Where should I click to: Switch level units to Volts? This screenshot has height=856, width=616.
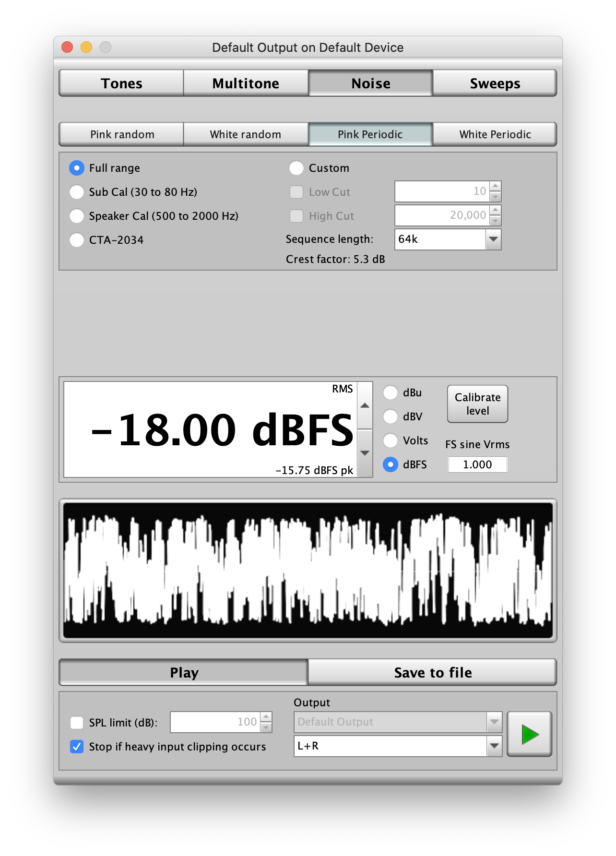(x=391, y=440)
